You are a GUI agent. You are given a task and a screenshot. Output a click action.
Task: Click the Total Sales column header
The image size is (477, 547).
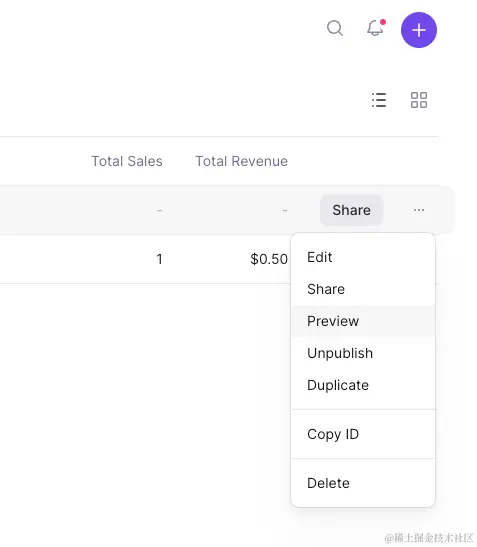point(127,161)
